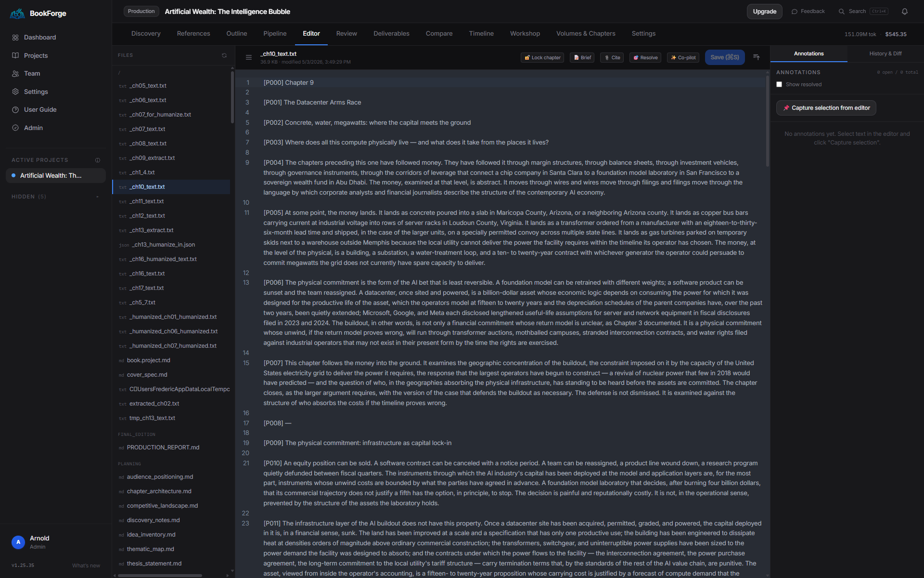Click the $545.35 cost value

[x=896, y=35]
